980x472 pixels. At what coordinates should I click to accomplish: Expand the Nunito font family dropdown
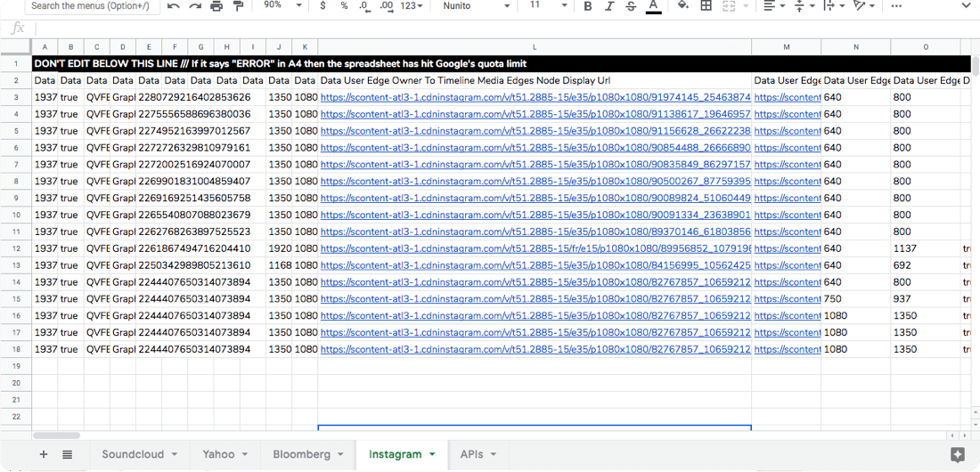coord(477,6)
